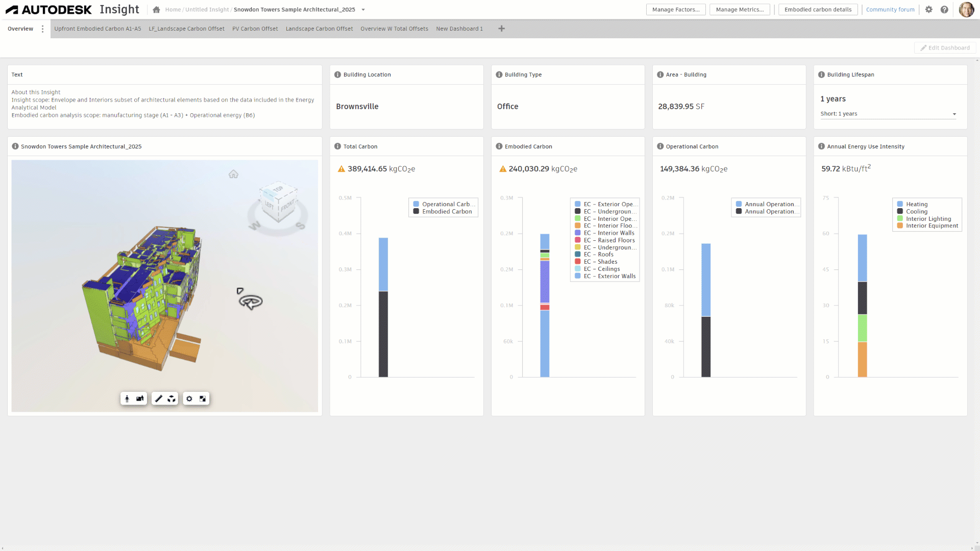Screen dimensions: 980x551
Task: Add a new dashboard with plus icon
Action: [x=501, y=29]
